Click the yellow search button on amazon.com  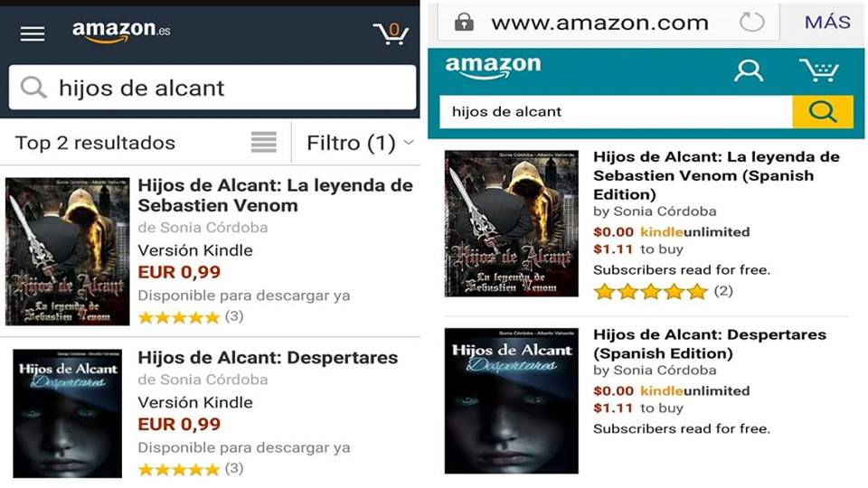[x=823, y=112]
